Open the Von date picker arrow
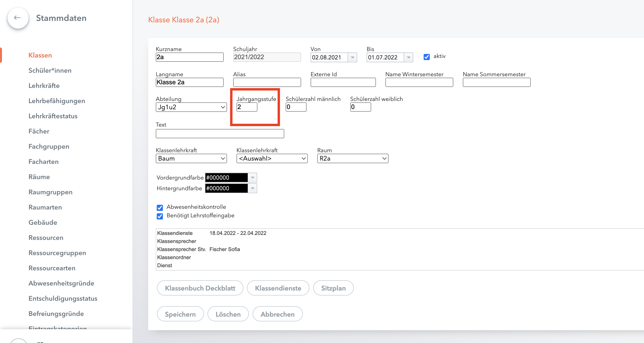The width and height of the screenshot is (644, 343). [x=352, y=57]
